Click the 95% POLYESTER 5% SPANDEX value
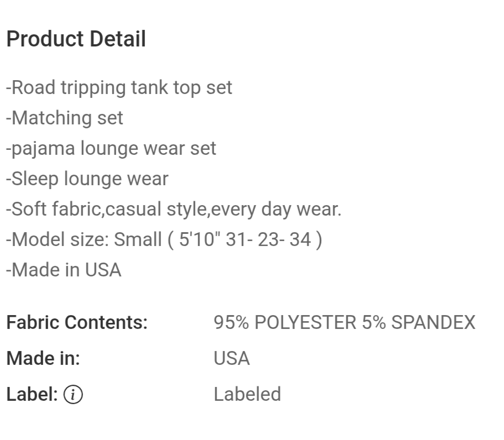504x440 pixels. [345, 322]
